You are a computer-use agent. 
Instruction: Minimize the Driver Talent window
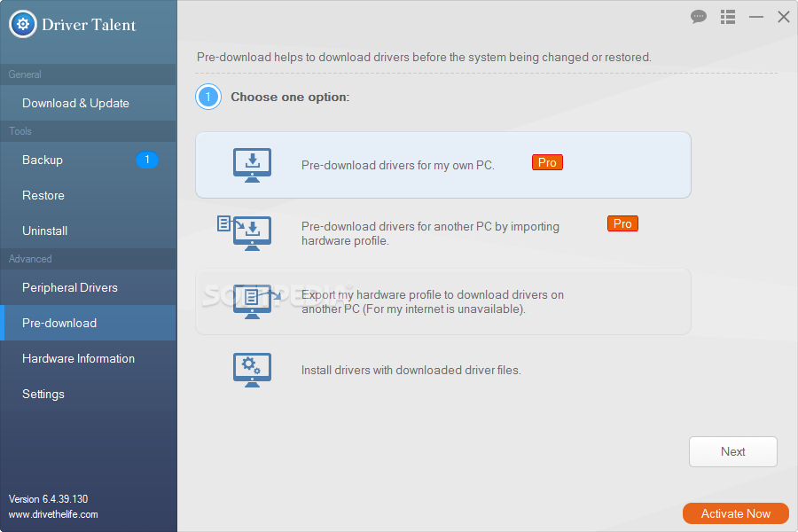[x=756, y=17]
